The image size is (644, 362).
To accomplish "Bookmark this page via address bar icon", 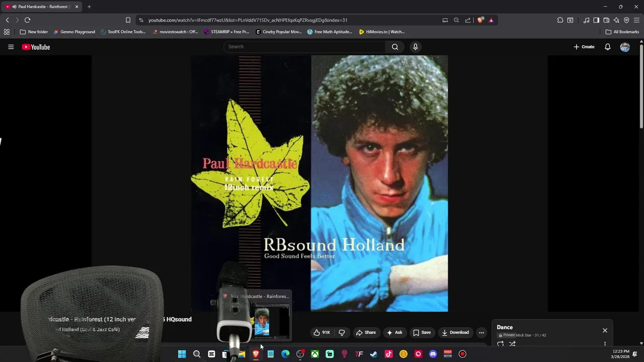I will coord(128,20).
